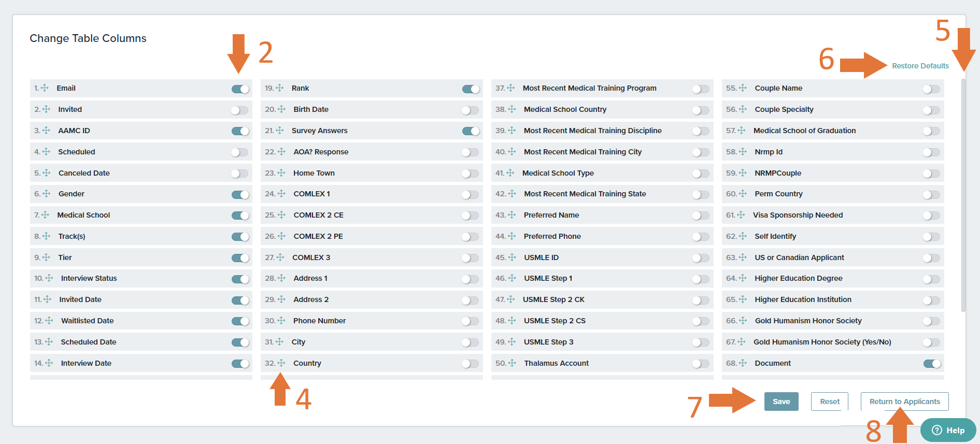Screen dimensions: 980x444
Task: Click the drag icon for Medical School Country
Action: (x=512, y=109)
